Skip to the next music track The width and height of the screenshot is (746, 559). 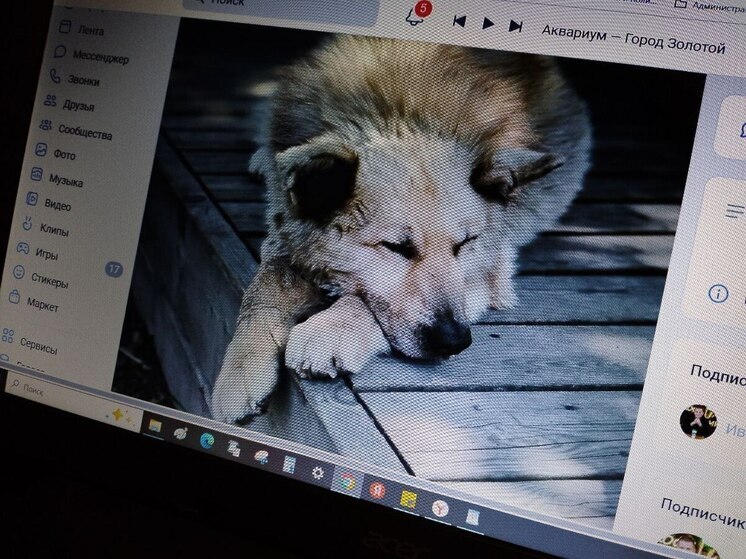click(x=516, y=25)
